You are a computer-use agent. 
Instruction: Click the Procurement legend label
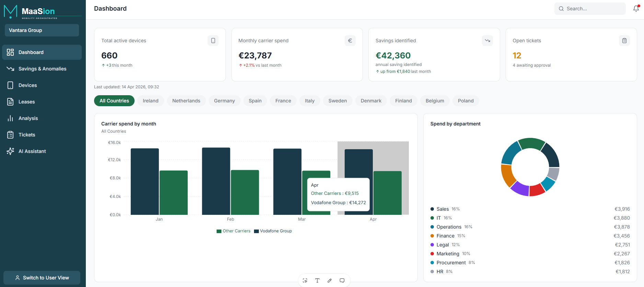pos(451,263)
